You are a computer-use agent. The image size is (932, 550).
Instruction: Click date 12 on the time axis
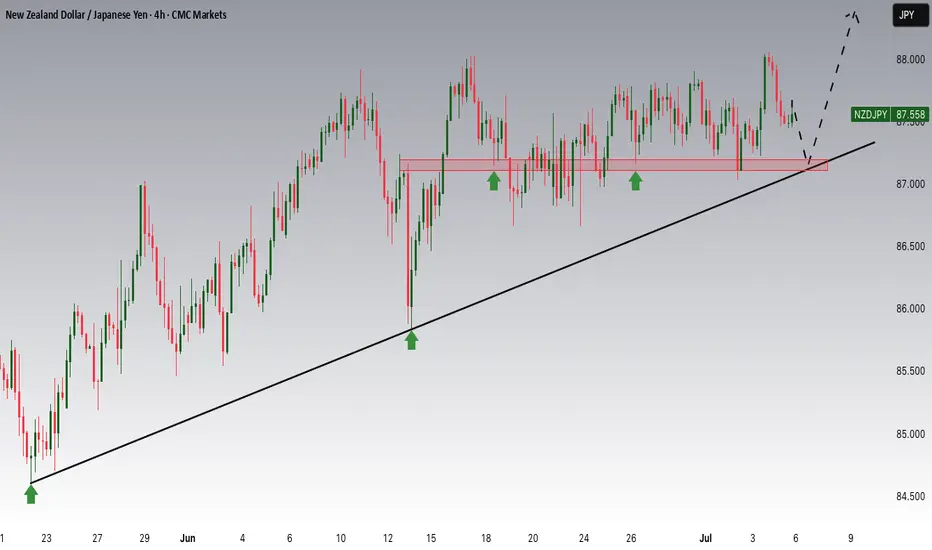point(388,538)
